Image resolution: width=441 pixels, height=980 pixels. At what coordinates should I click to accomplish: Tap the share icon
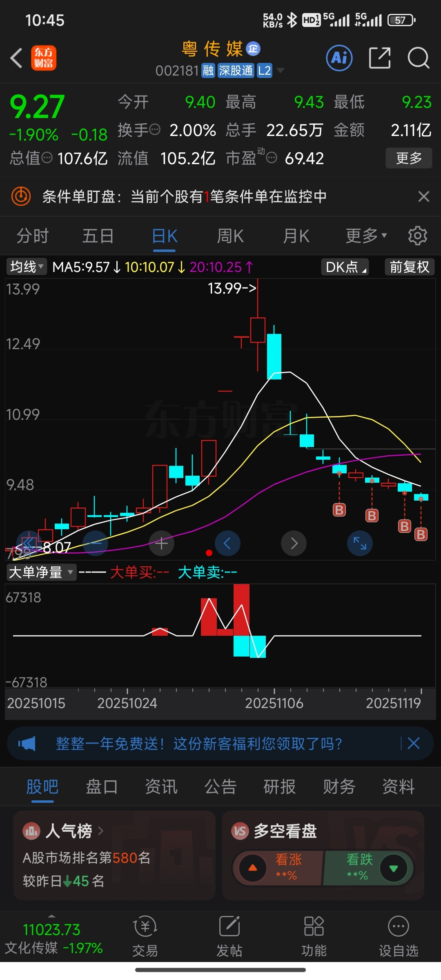[380, 58]
